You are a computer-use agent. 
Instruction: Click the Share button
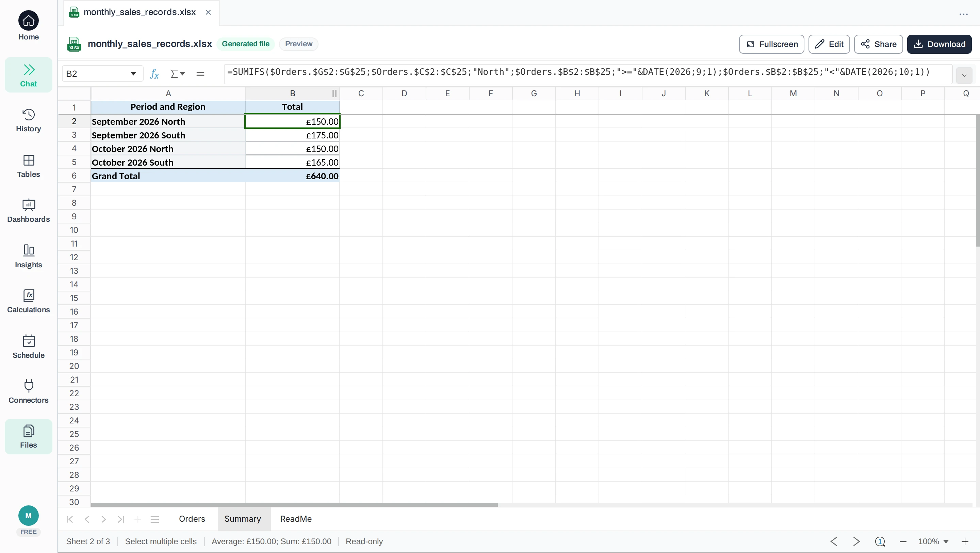pyautogui.click(x=878, y=44)
